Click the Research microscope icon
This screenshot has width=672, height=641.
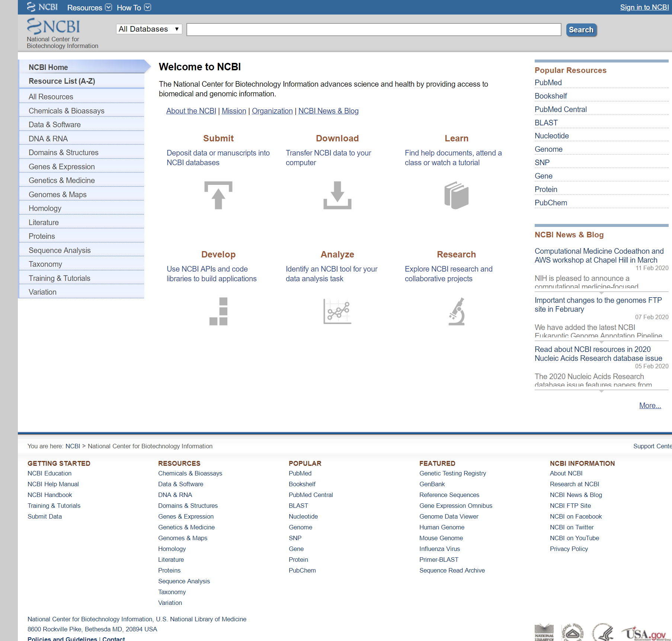point(456,311)
